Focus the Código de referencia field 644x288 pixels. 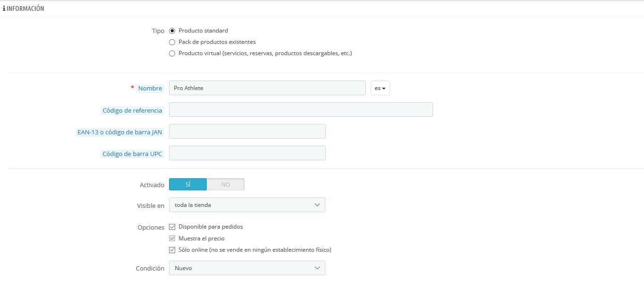click(301, 110)
